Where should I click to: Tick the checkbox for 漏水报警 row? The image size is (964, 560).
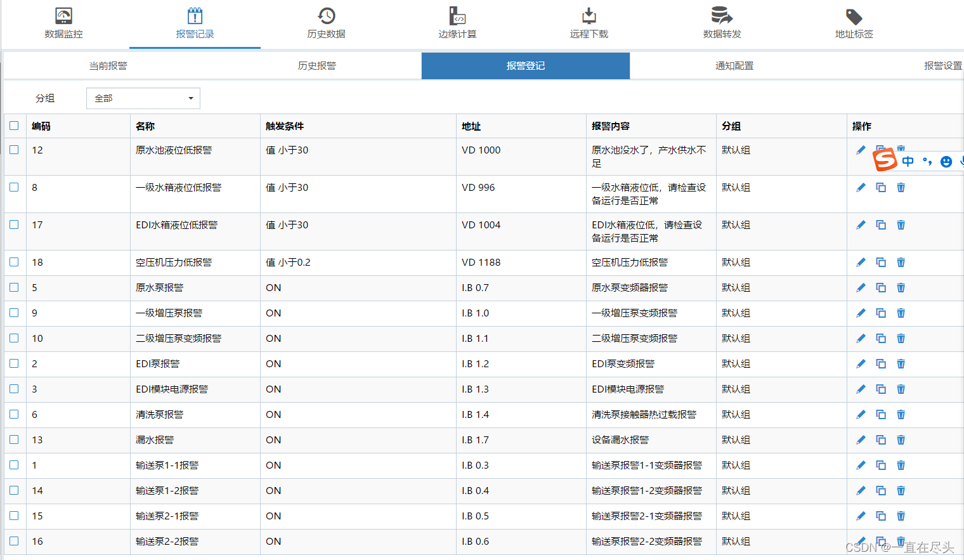click(x=14, y=440)
